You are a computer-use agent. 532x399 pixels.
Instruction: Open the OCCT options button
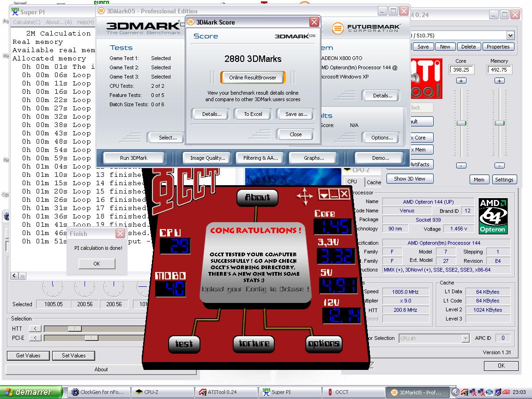click(324, 344)
